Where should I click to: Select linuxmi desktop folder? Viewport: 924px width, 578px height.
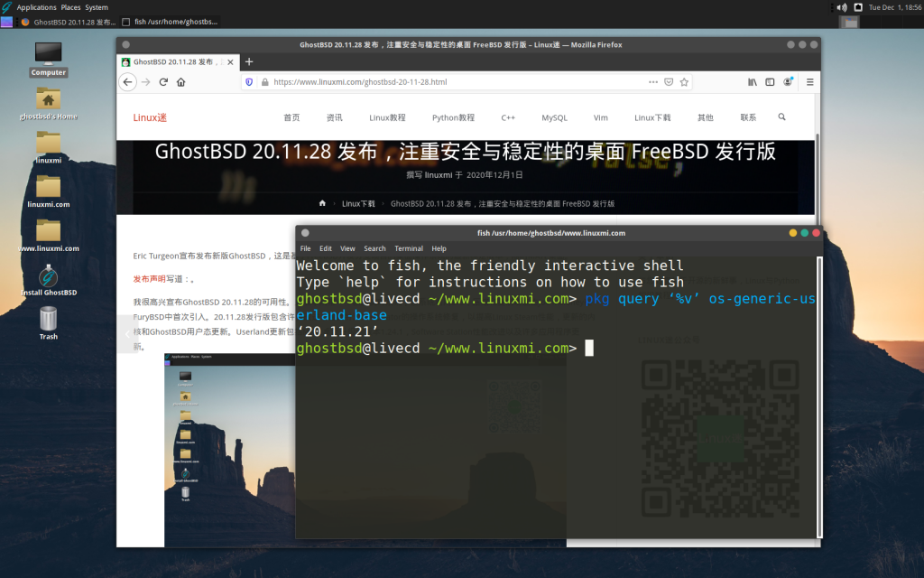pyautogui.click(x=49, y=147)
